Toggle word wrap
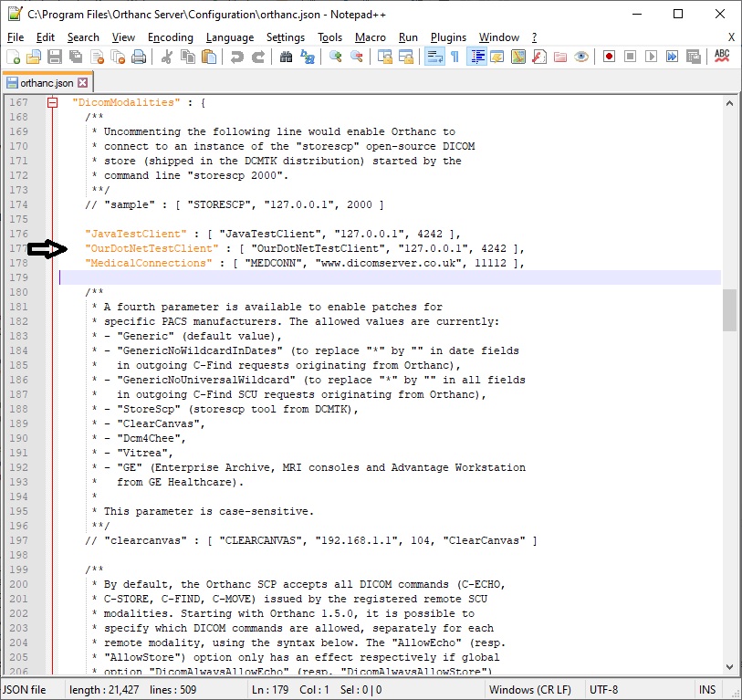The height and width of the screenshot is (700, 742). [x=431, y=57]
